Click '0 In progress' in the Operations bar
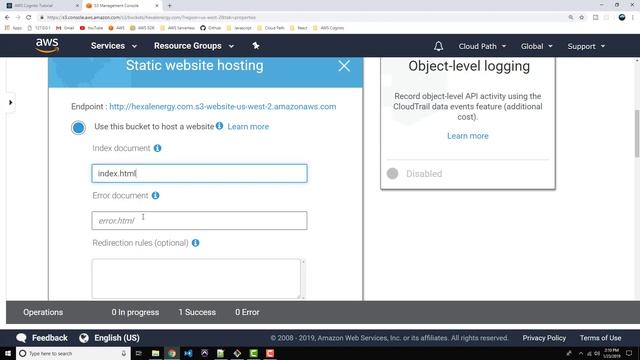 135,312
